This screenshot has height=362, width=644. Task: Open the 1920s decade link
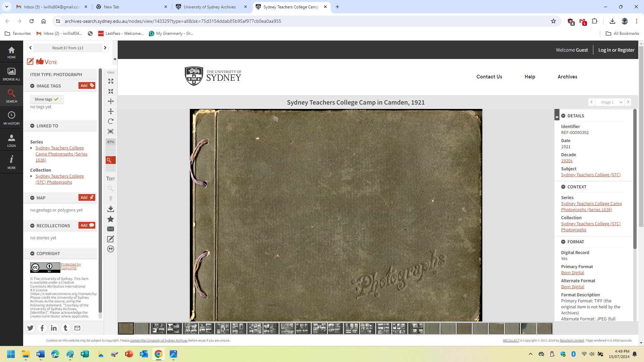pos(567,161)
